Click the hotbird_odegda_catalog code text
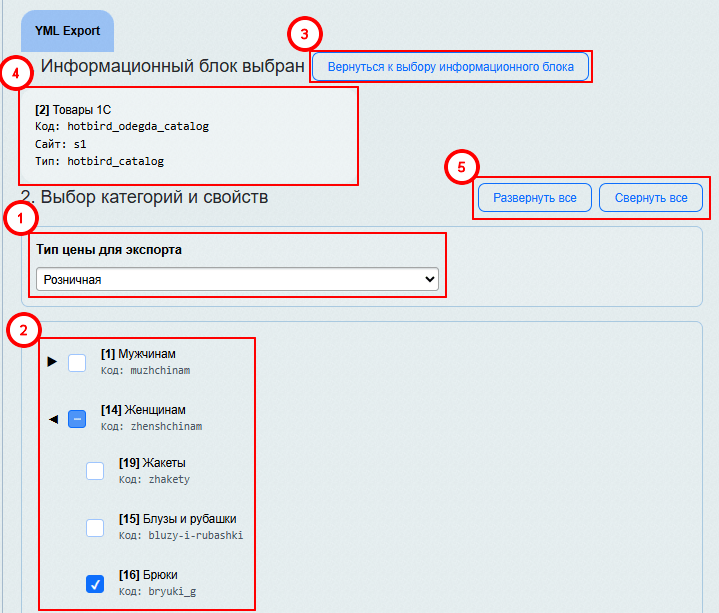719x613 pixels. pos(138,127)
